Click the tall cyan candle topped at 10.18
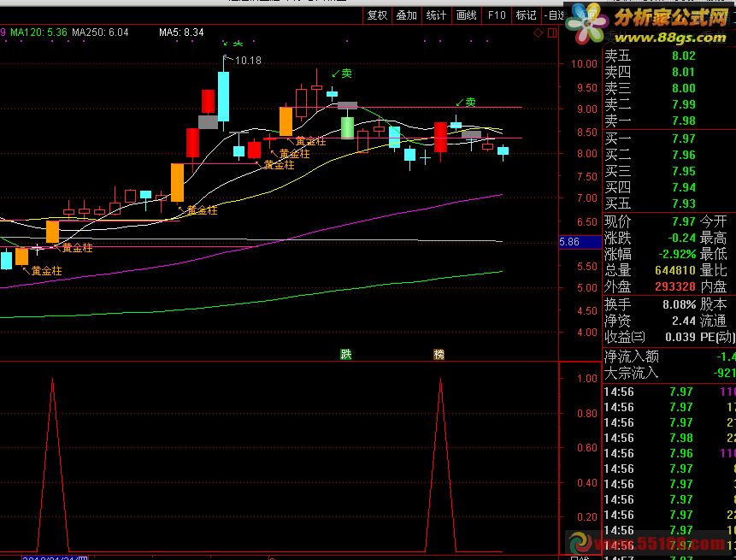736x560 pixels. [x=223, y=97]
